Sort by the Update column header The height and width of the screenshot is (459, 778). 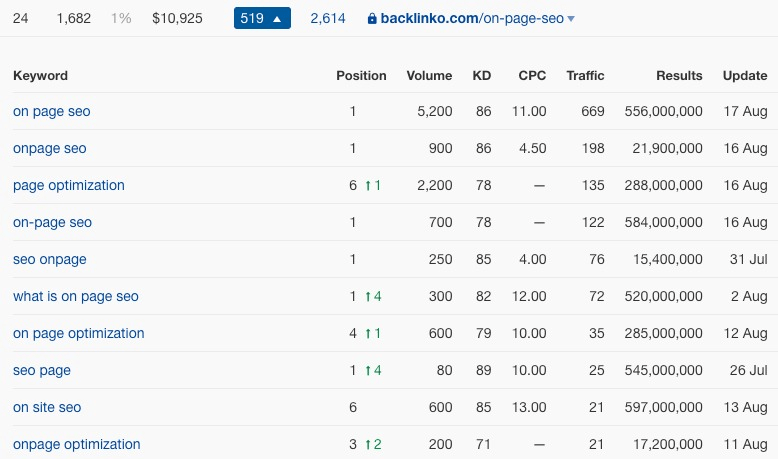pyautogui.click(x=745, y=75)
